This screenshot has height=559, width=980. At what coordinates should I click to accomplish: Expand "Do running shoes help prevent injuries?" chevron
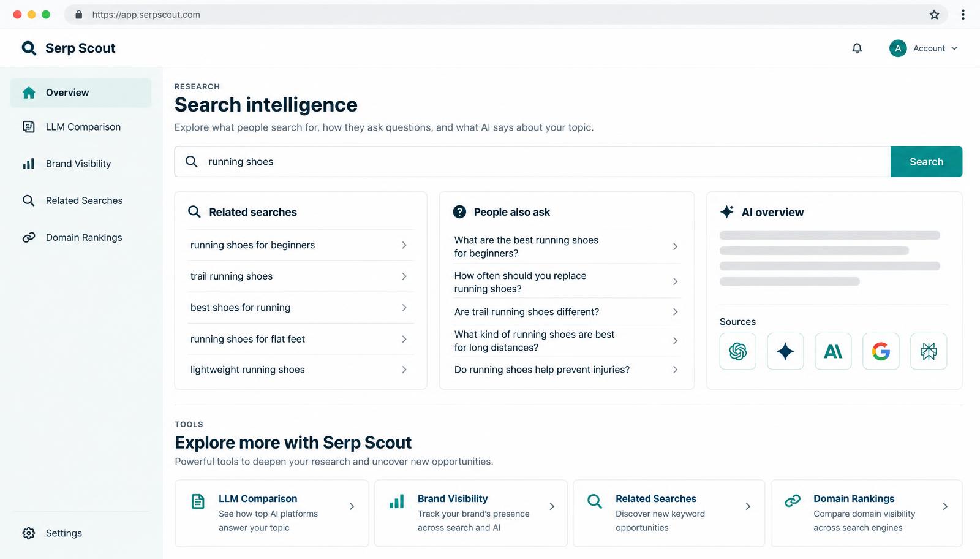[675, 370]
